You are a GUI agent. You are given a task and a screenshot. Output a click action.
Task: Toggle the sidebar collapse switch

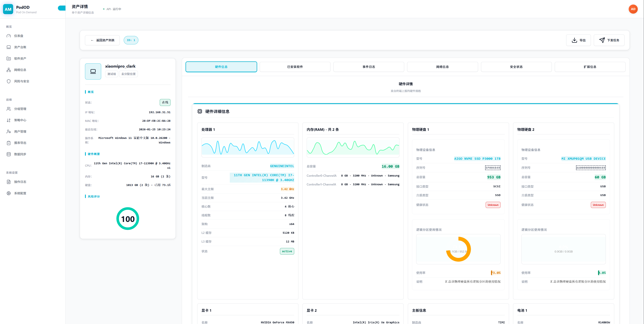pyautogui.click(x=62, y=8)
